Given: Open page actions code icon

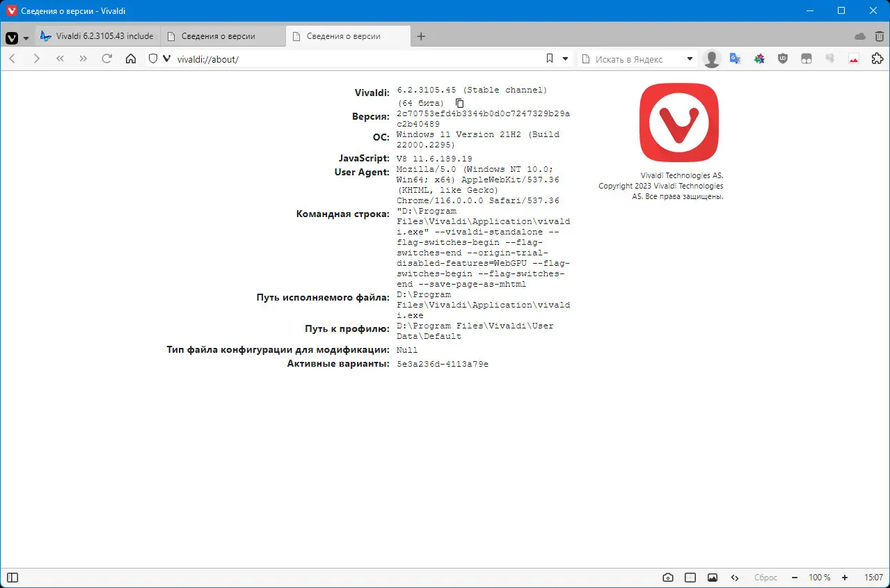Looking at the screenshot, I should pos(735,578).
